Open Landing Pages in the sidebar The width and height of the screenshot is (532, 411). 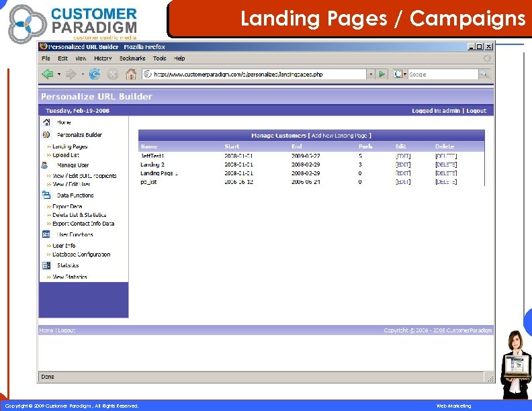tap(70, 146)
